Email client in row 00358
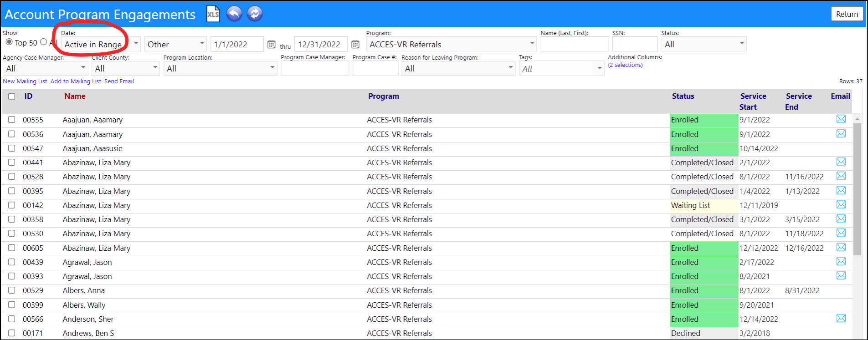This screenshot has width=868, height=340. coord(841,218)
